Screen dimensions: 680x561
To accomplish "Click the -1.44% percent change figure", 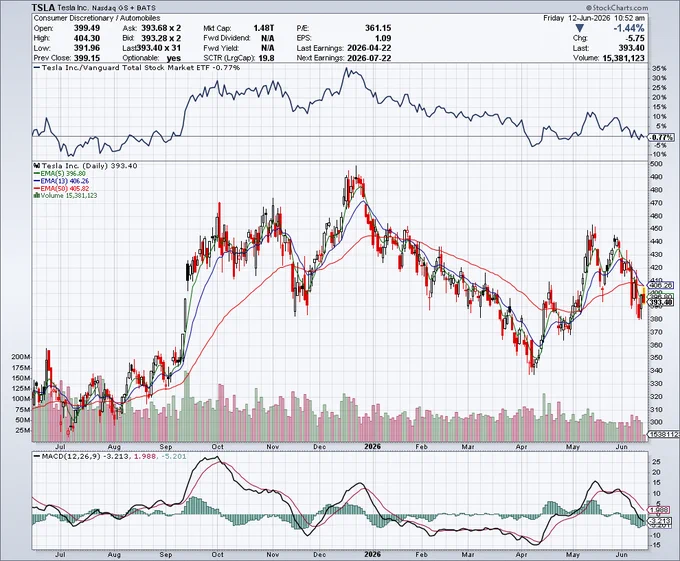I will 628,28.
